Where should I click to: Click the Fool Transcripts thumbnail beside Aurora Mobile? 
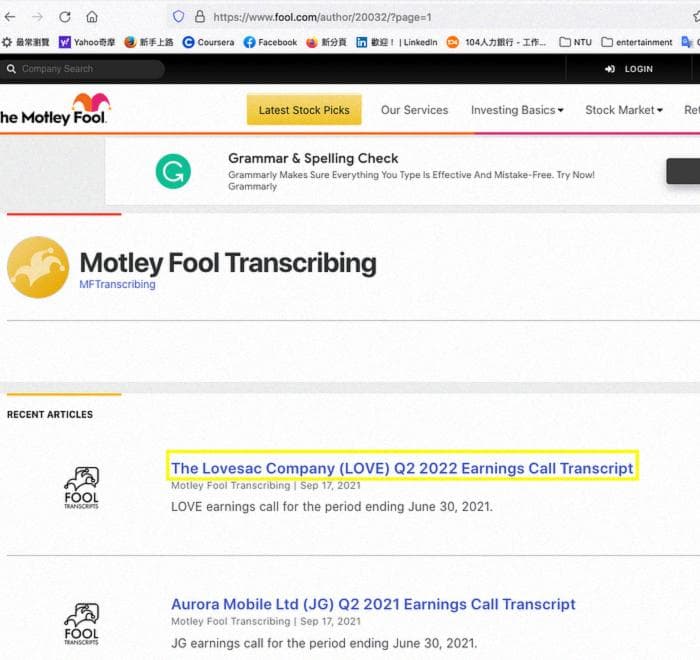click(81, 624)
